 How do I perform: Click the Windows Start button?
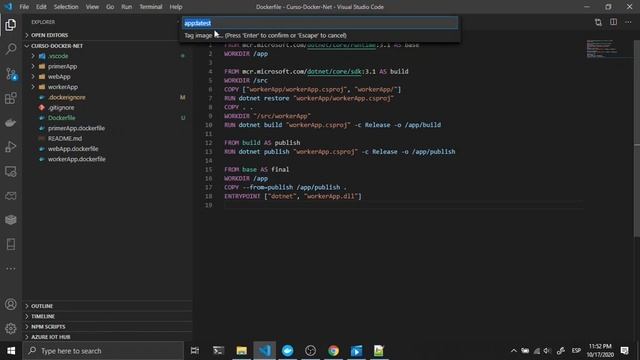(11, 351)
